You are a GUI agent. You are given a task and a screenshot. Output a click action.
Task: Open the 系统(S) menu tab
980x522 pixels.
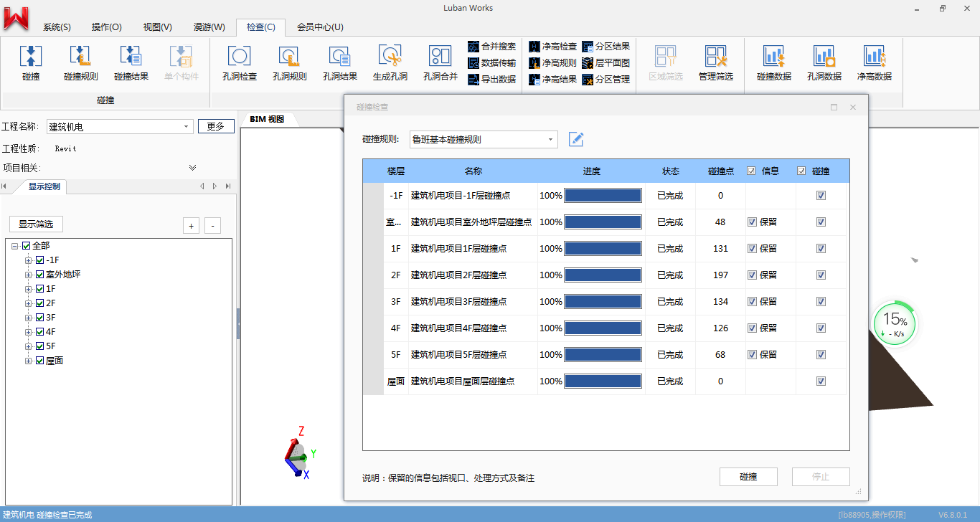[x=57, y=27]
